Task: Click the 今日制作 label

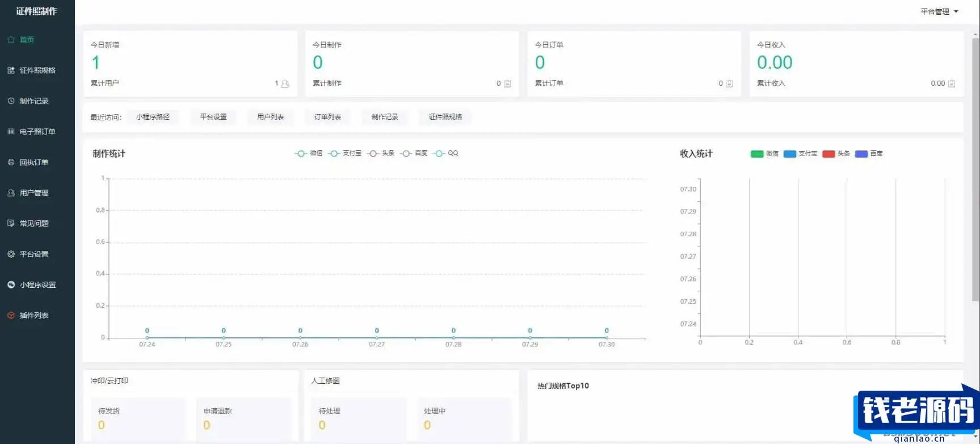Action: pyautogui.click(x=327, y=45)
